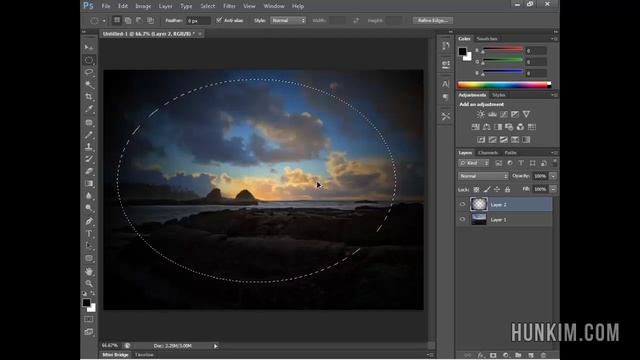Switch to the Paths tab

click(511, 153)
